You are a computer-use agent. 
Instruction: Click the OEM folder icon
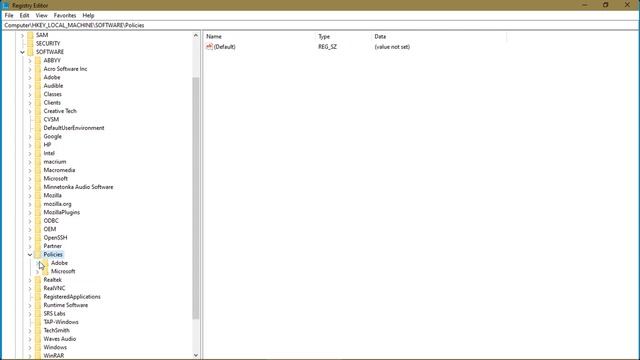[38, 229]
